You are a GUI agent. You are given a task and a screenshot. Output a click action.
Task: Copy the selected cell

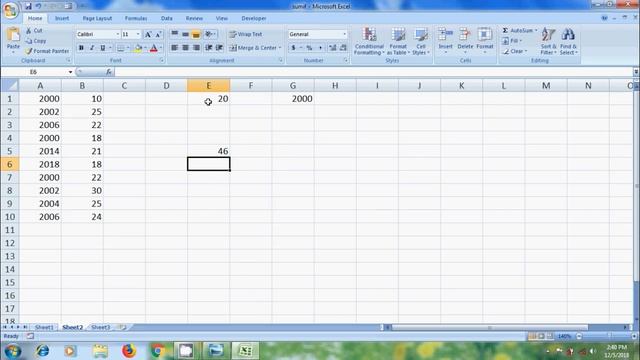[x=36, y=41]
